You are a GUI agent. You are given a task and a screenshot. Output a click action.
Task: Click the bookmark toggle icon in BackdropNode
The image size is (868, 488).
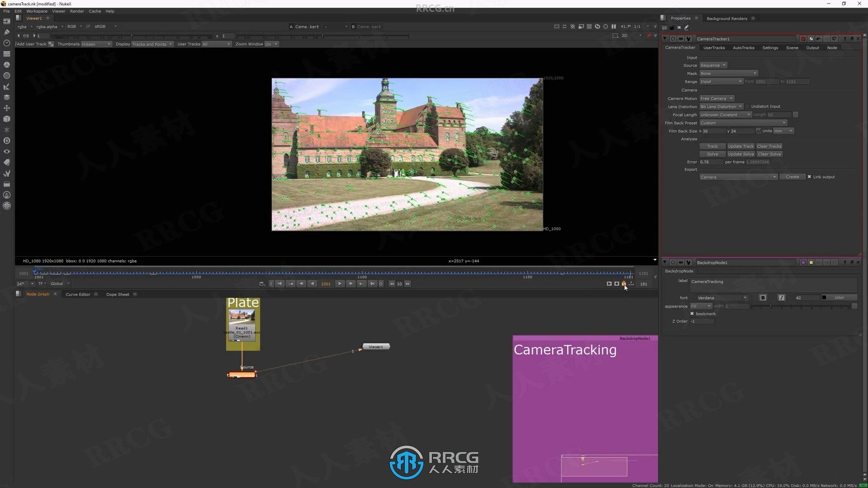pos(692,314)
